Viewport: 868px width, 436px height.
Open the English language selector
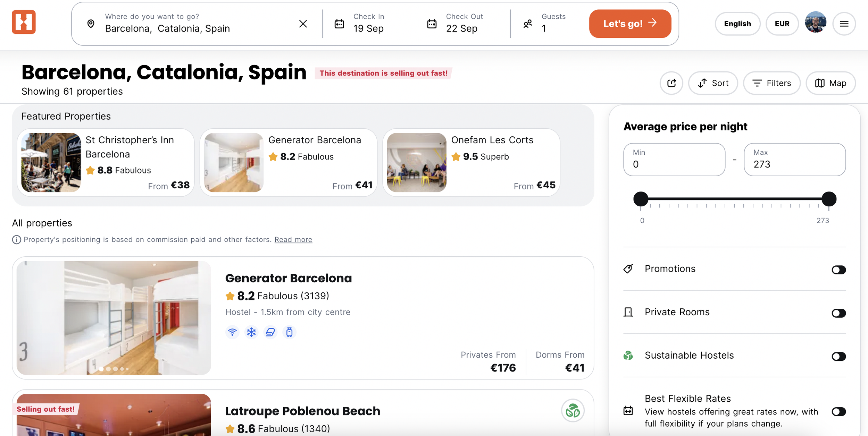(737, 24)
